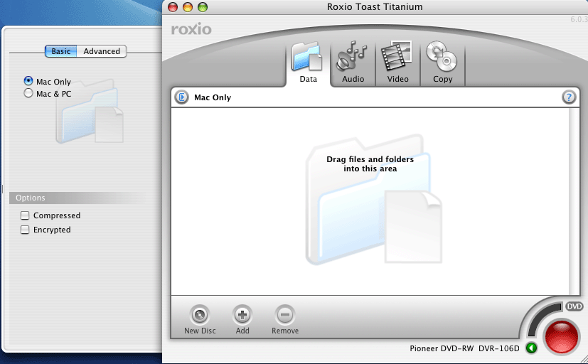Click the red Record burn button
The width and height of the screenshot is (588, 364).
562,337
